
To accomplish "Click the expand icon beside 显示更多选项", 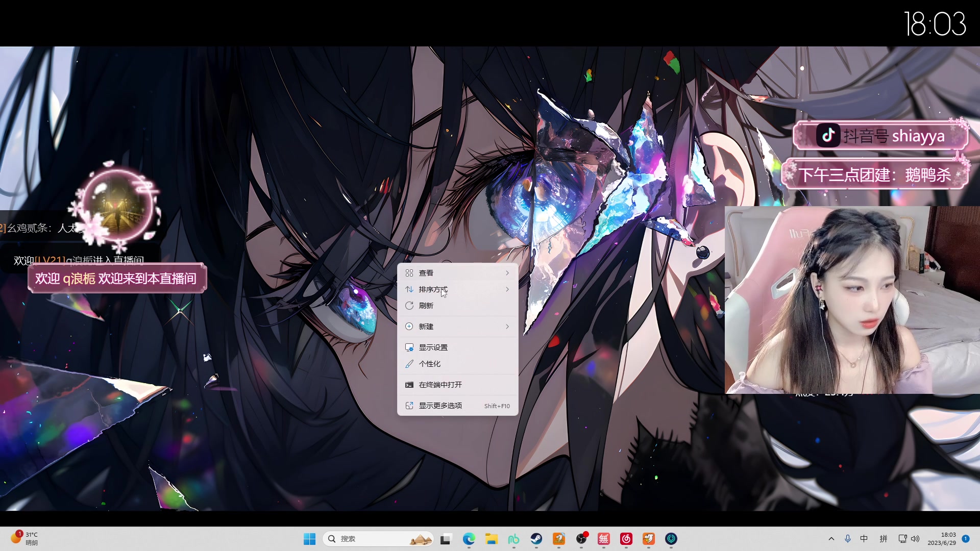I will pyautogui.click(x=409, y=406).
